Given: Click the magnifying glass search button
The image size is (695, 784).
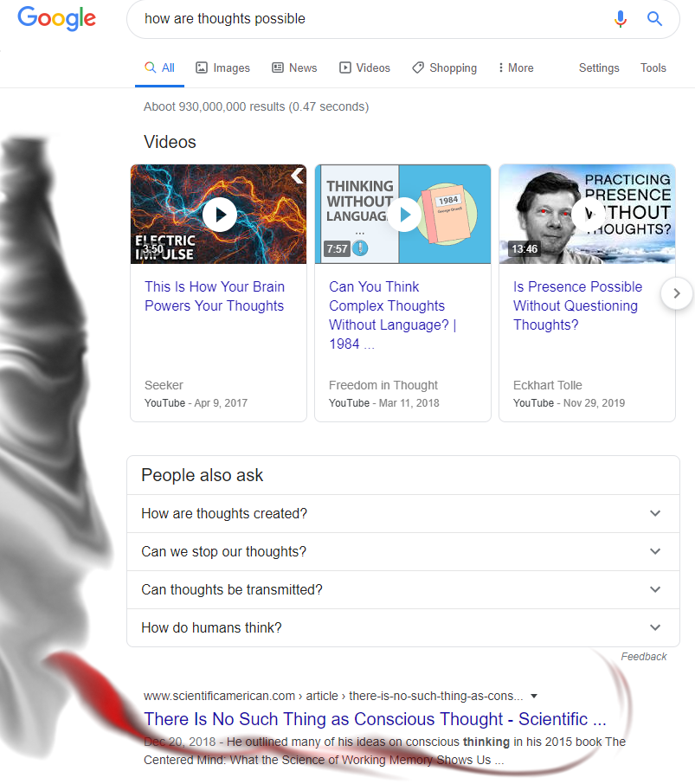Looking at the screenshot, I should pyautogui.click(x=654, y=19).
